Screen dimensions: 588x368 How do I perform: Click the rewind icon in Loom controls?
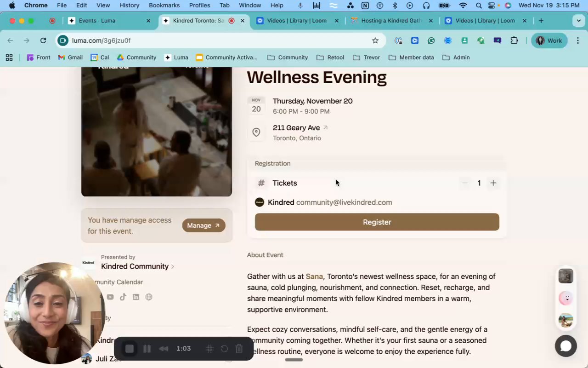coord(164,349)
